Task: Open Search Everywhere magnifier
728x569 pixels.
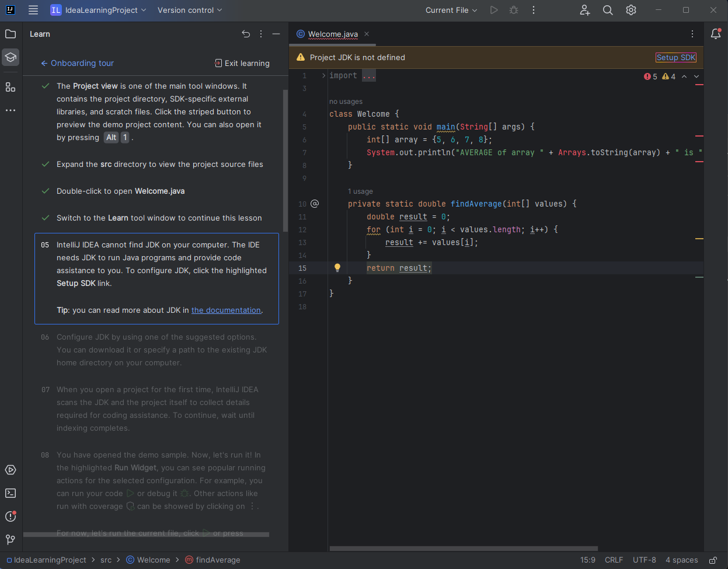Action: (608, 10)
